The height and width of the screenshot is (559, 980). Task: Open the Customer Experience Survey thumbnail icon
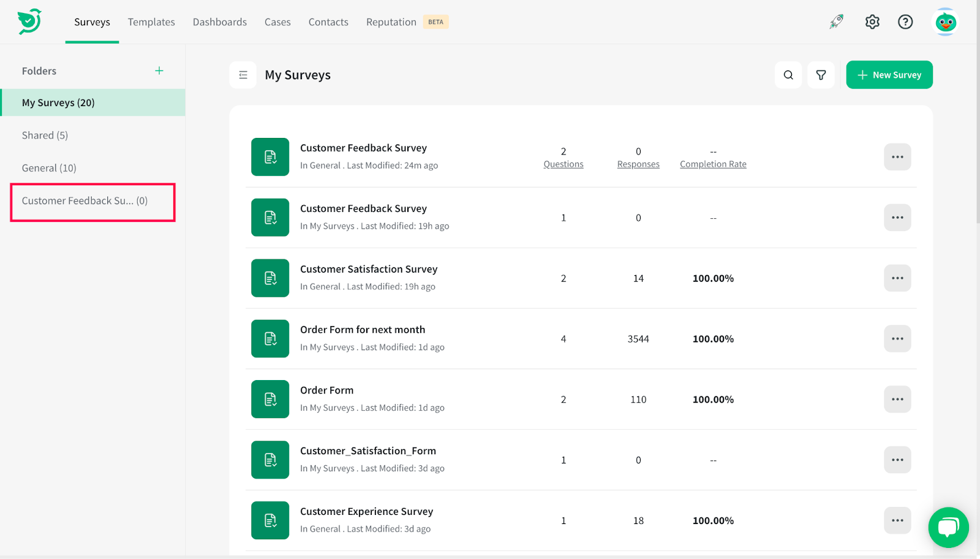270,520
